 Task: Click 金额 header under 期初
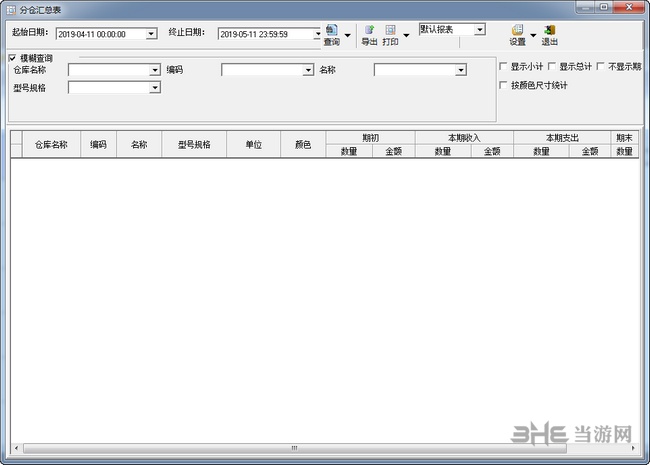pos(394,151)
